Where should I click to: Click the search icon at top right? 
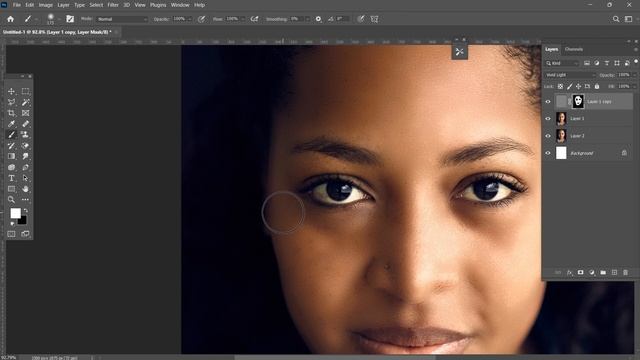point(616,19)
